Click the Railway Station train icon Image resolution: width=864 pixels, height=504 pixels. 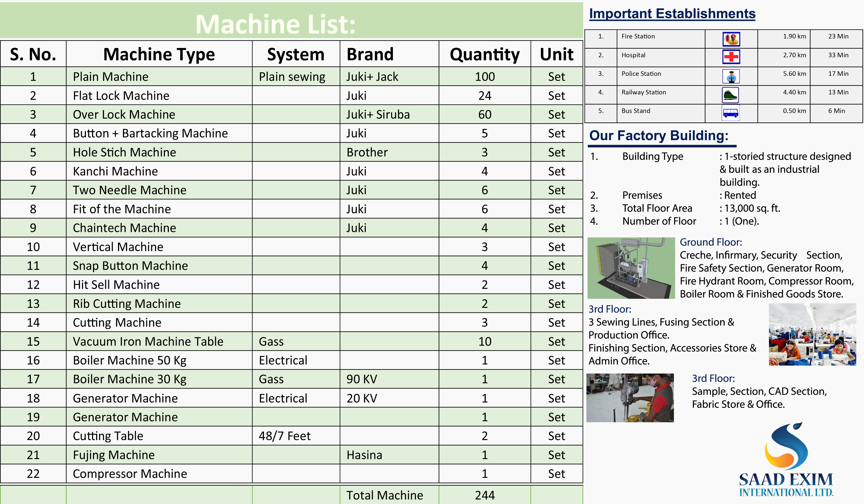pyautogui.click(x=730, y=95)
